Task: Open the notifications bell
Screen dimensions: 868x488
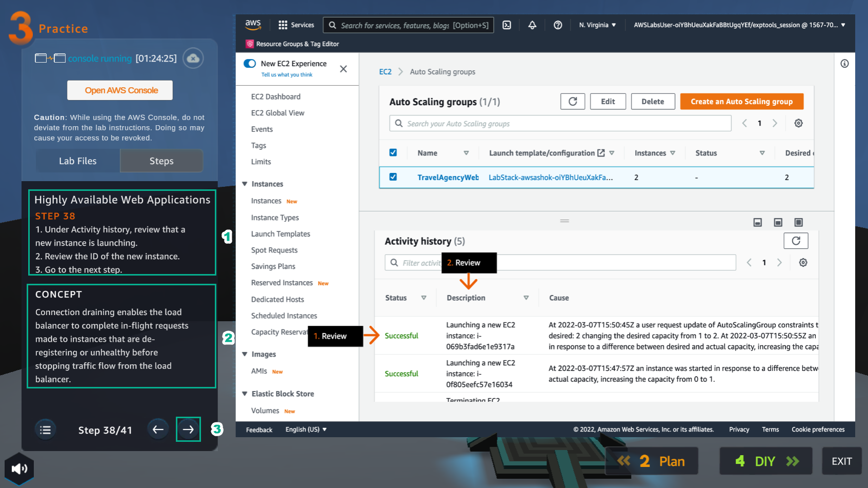Action: (532, 25)
